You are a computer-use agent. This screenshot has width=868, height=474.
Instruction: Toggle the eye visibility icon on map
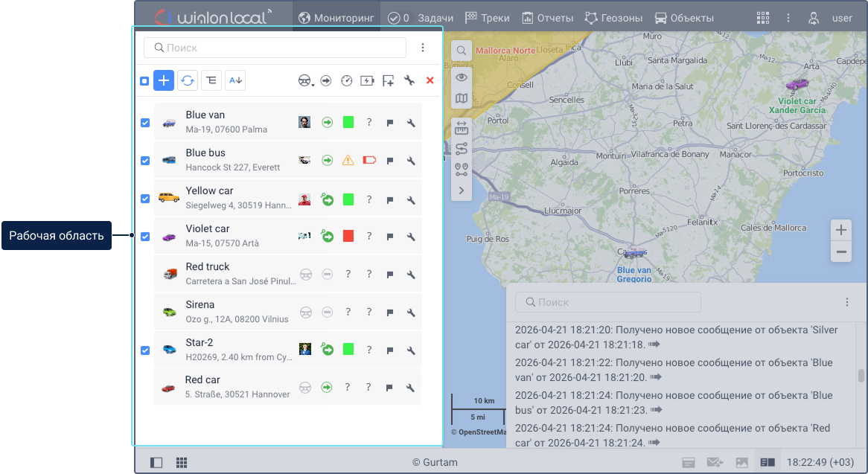[x=462, y=77]
